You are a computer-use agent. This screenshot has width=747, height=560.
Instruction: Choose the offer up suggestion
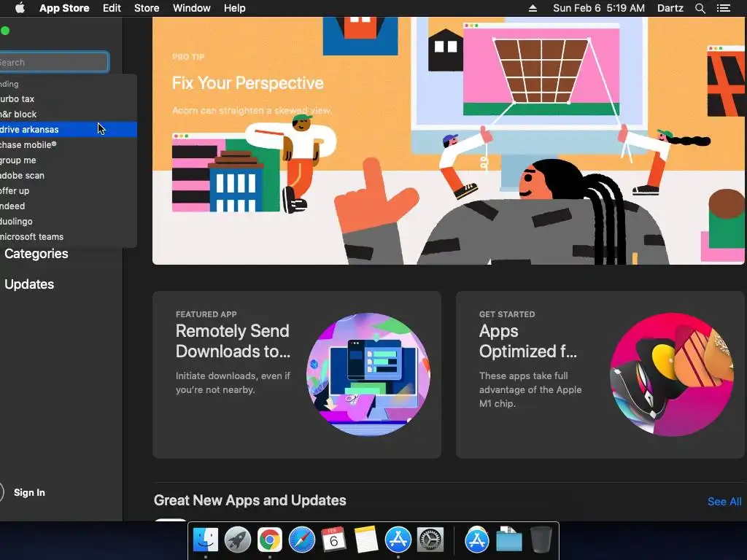[x=68, y=190]
